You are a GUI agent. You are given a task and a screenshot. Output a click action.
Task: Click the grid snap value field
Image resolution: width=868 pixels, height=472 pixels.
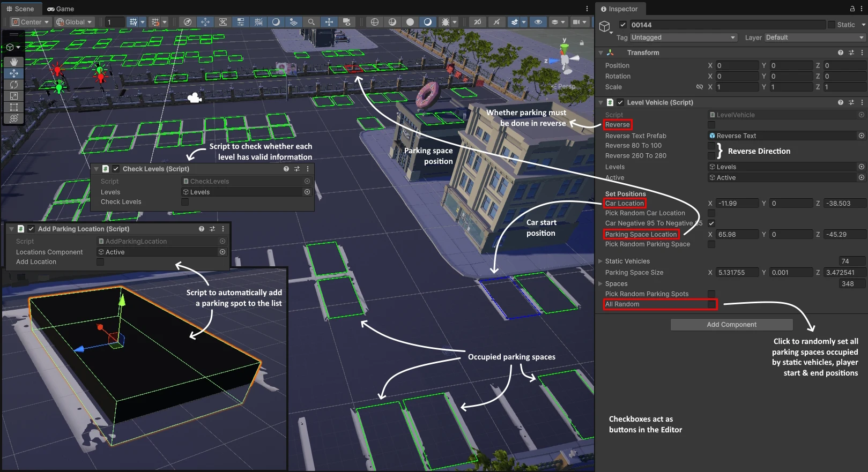pos(114,22)
